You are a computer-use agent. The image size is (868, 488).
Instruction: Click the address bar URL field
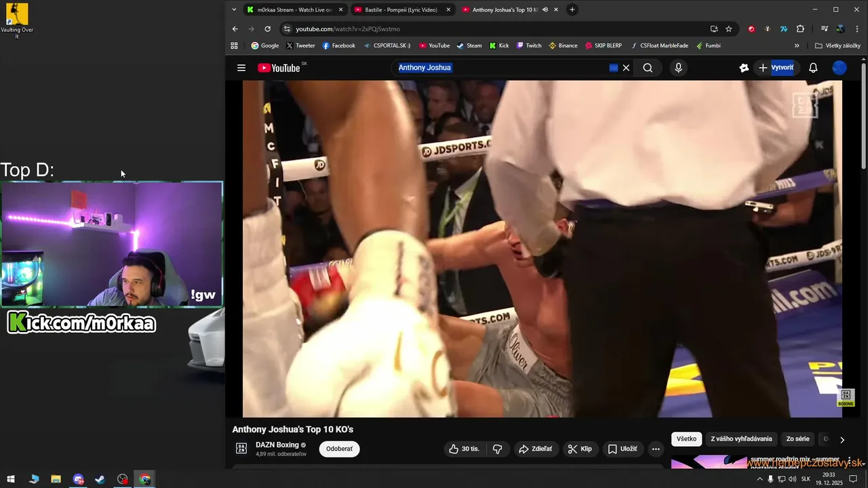pos(498,29)
